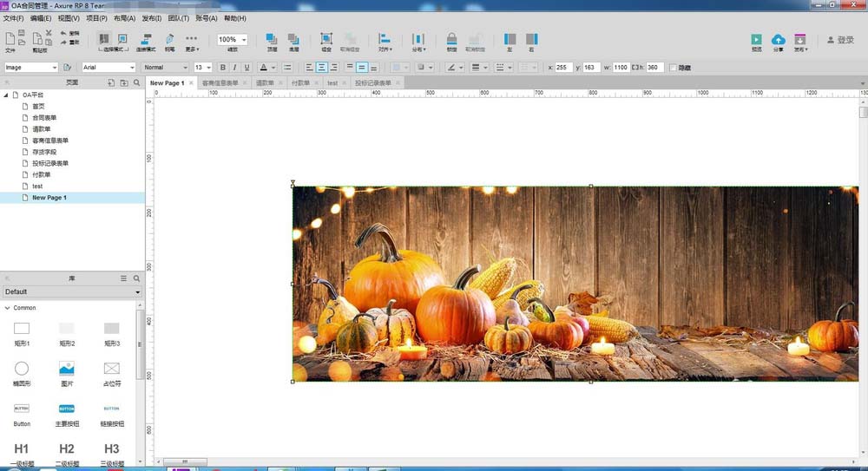Open the Default library dropdown
Screen dimensions: 868x471
(x=72, y=292)
